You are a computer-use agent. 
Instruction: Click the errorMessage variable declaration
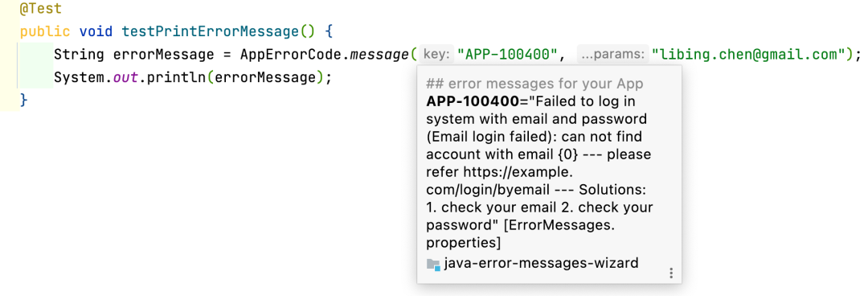pyautogui.click(x=163, y=55)
